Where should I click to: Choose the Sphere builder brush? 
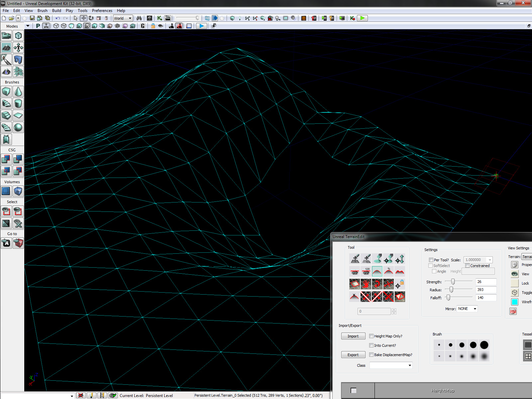pos(18,127)
